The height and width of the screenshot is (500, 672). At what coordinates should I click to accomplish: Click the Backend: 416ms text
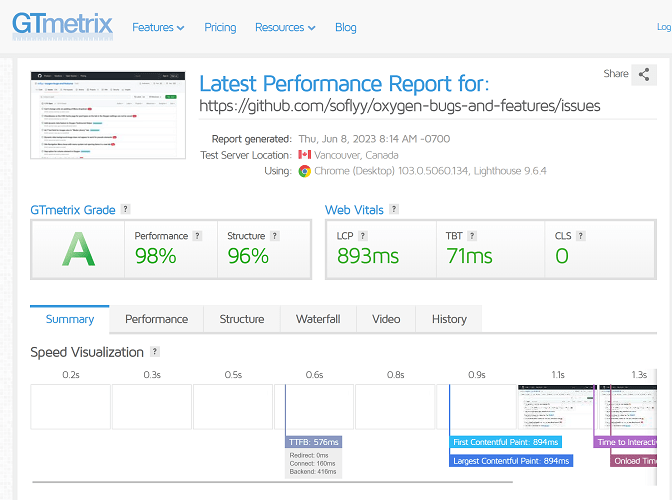[313, 471]
